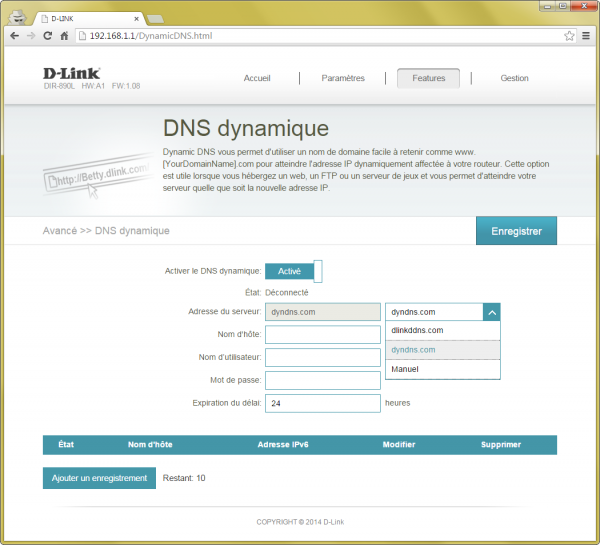600x545 pixels.
Task: Click Ajouter un enregistrement button
Action: pos(99,478)
